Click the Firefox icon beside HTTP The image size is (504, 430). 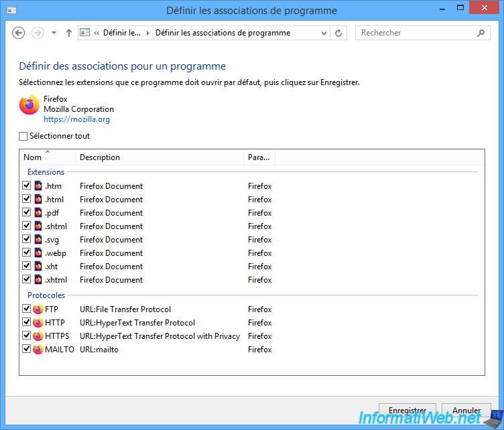coord(38,322)
